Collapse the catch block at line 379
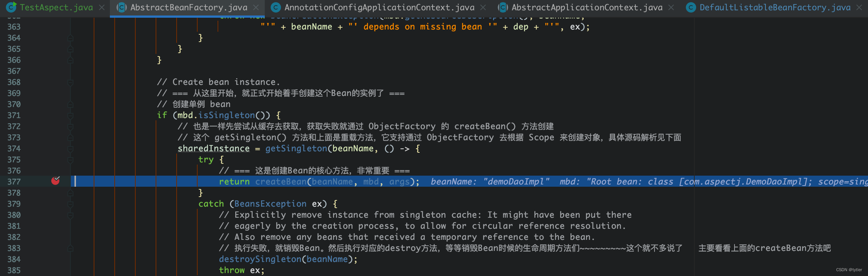 click(x=70, y=204)
